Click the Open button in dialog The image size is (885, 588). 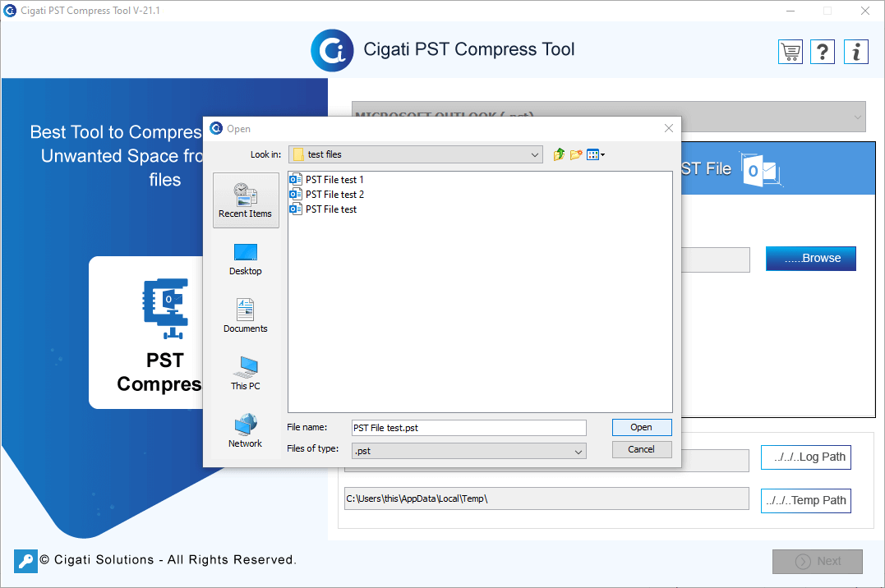tap(642, 427)
